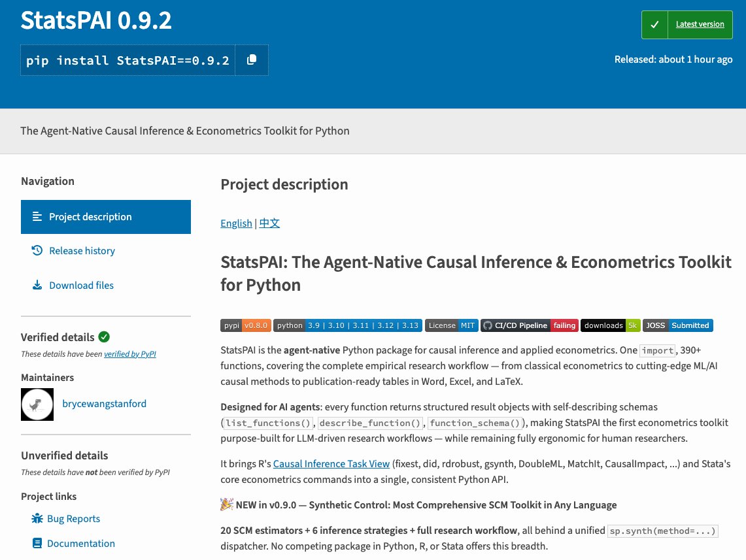Click the import inline code
The image size is (746, 560).
pyautogui.click(x=658, y=351)
